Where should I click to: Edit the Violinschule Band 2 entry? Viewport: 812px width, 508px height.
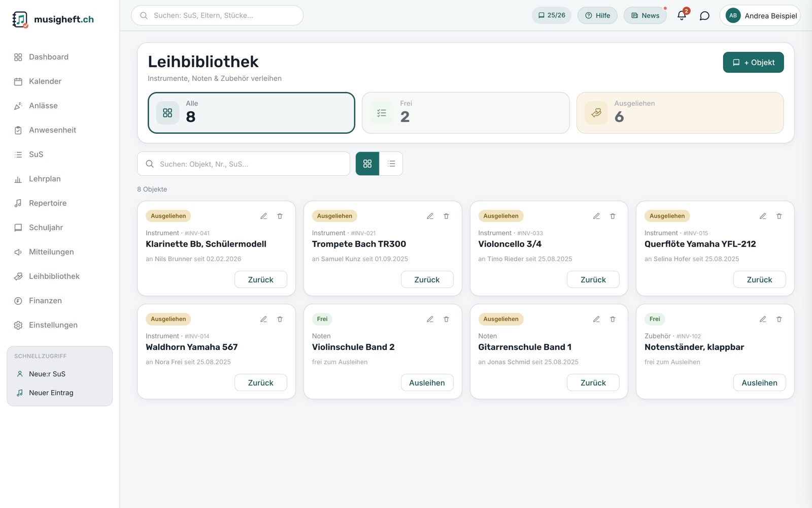(x=430, y=319)
